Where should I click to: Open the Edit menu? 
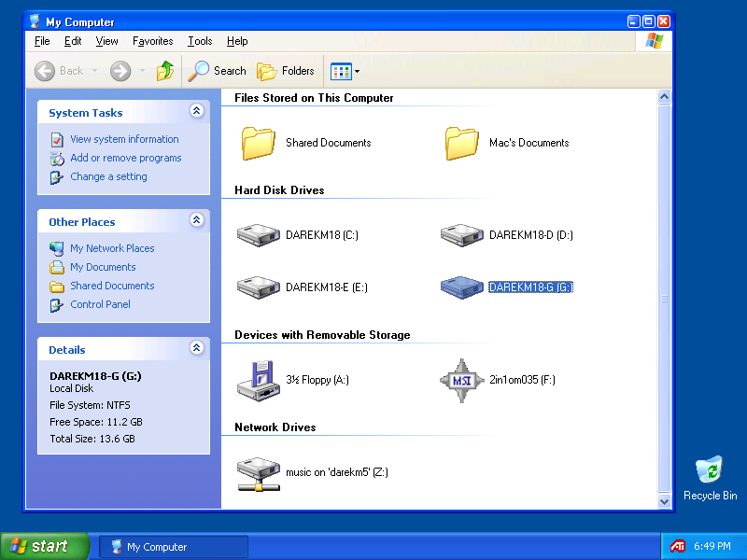coord(73,41)
